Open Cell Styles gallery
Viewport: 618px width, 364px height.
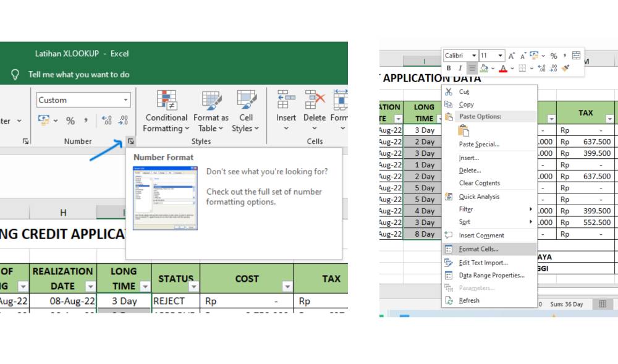tap(245, 111)
